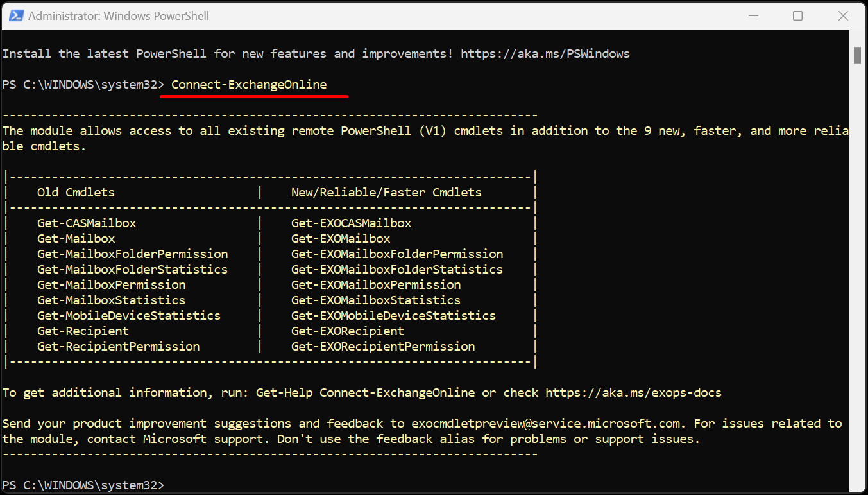Click the bottom PS C:\WINDOWS\system32> prompt

tap(83, 485)
